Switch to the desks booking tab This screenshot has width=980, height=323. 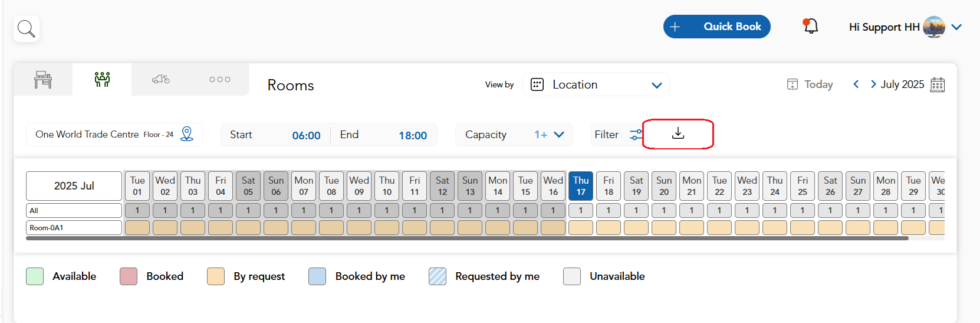[43, 79]
